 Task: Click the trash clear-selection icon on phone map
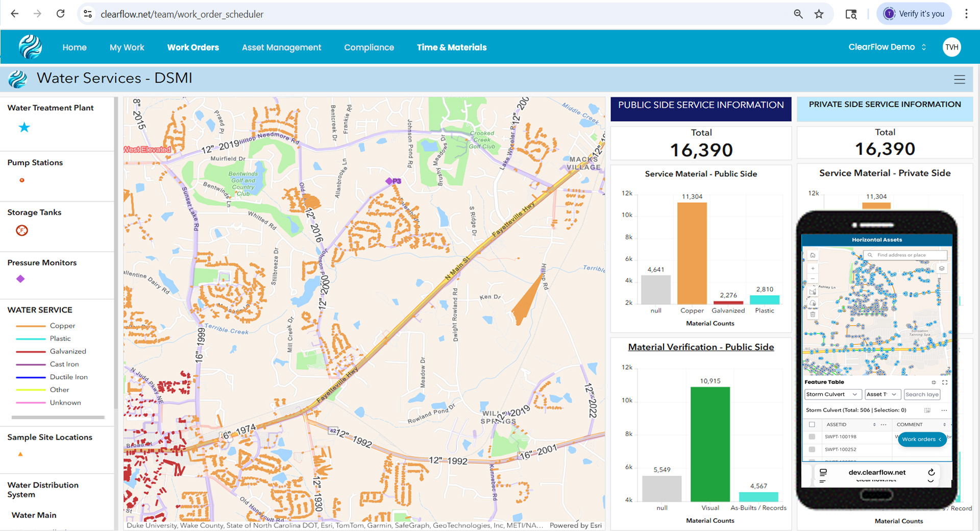(813, 315)
